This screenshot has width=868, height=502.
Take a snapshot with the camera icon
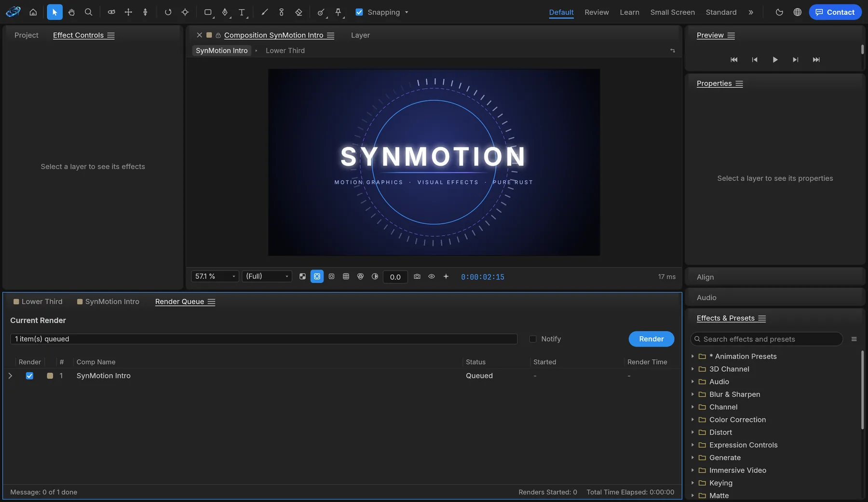[x=417, y=276]
